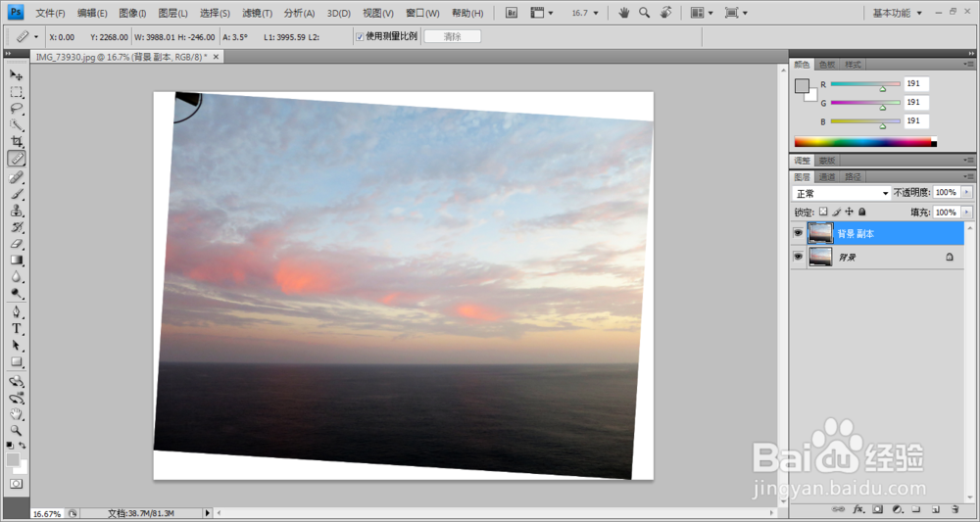Launch Bridge from the top bar
Viewport: 980px width, 522px height.
pyautogui.click(x=512, y=13)
